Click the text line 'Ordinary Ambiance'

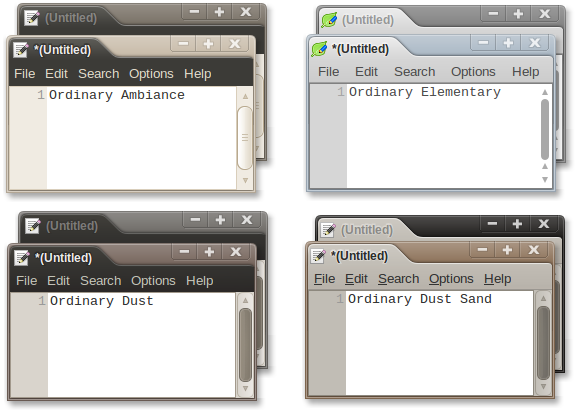(x=117, y=95)
